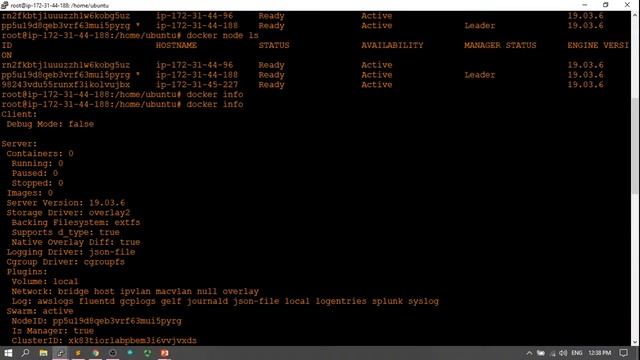
Task: Click the MANAGER STATUS column header
Action: 500,45
